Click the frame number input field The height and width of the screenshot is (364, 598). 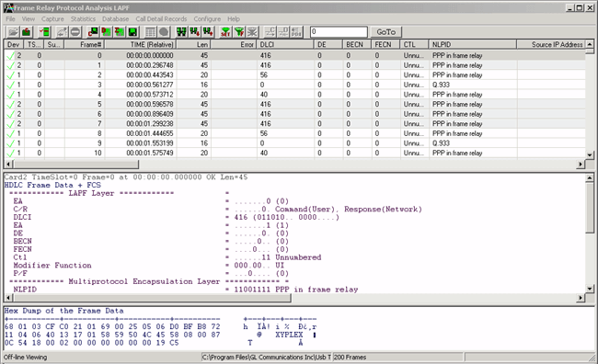pyautogui.click(x=339, y=32)
